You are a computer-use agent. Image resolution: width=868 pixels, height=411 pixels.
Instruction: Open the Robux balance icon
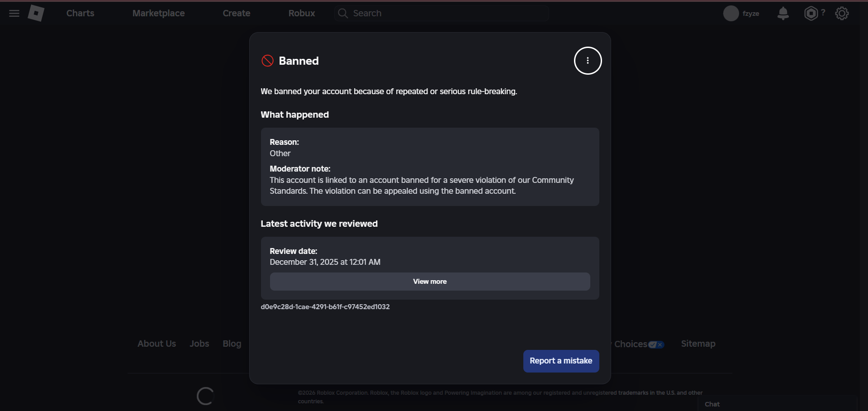[x=811, y=14]
